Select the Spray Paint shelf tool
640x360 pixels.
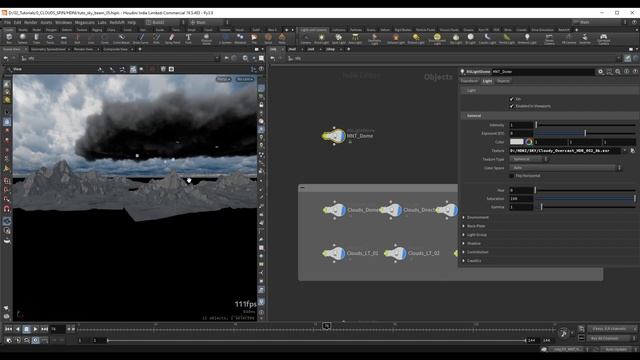click(172, 39)
